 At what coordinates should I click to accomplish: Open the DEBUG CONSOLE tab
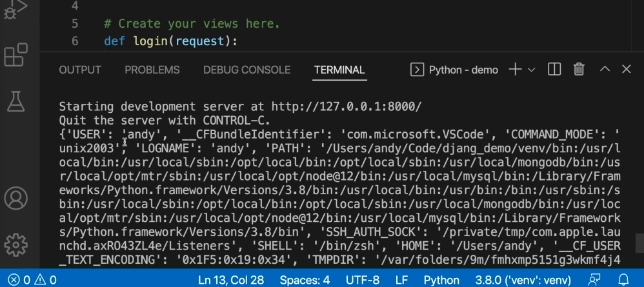[247, 70]
